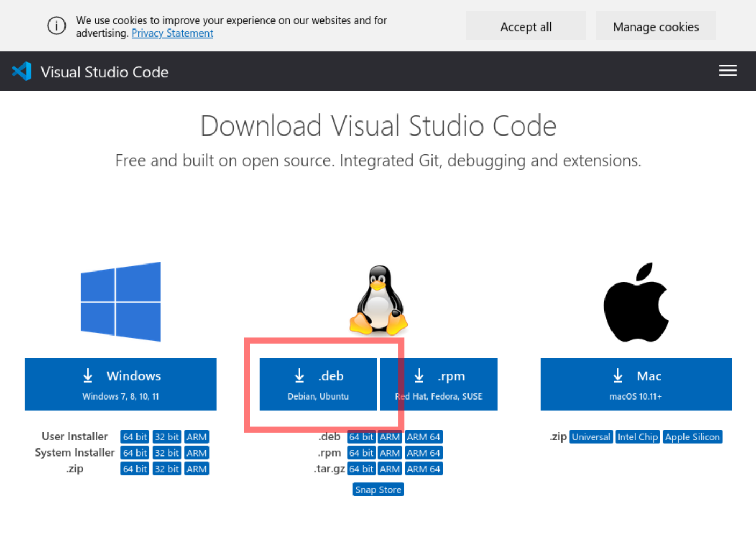Click the Apple logo image
Image resolution: width=756 pixels, height=556 pixels.
click(636, 303)
